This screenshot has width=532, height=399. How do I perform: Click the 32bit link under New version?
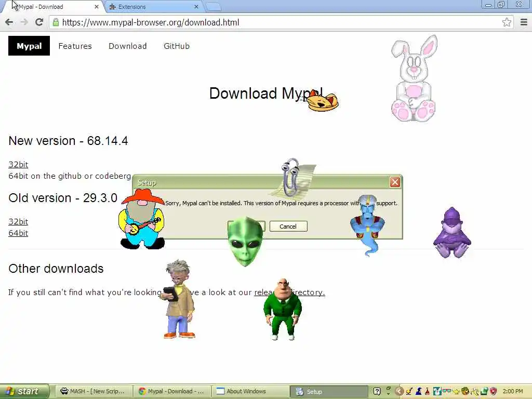(x=18, y=165)
